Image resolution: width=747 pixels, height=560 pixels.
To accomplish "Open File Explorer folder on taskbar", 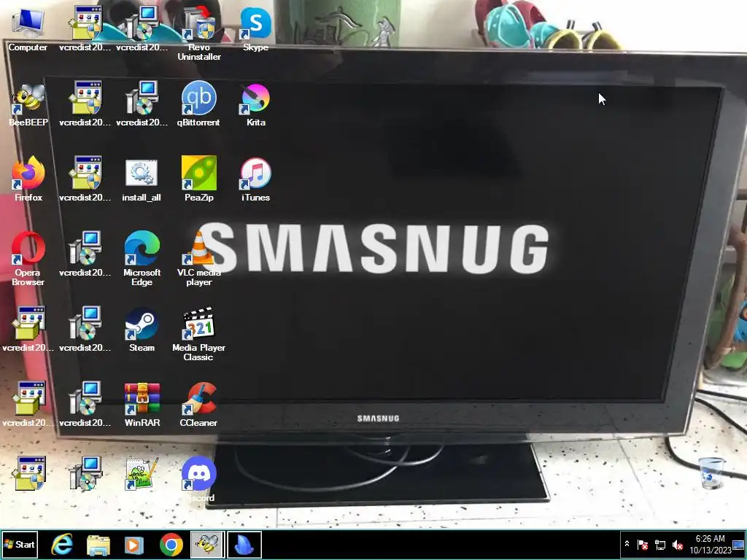I will pos(98,544).
